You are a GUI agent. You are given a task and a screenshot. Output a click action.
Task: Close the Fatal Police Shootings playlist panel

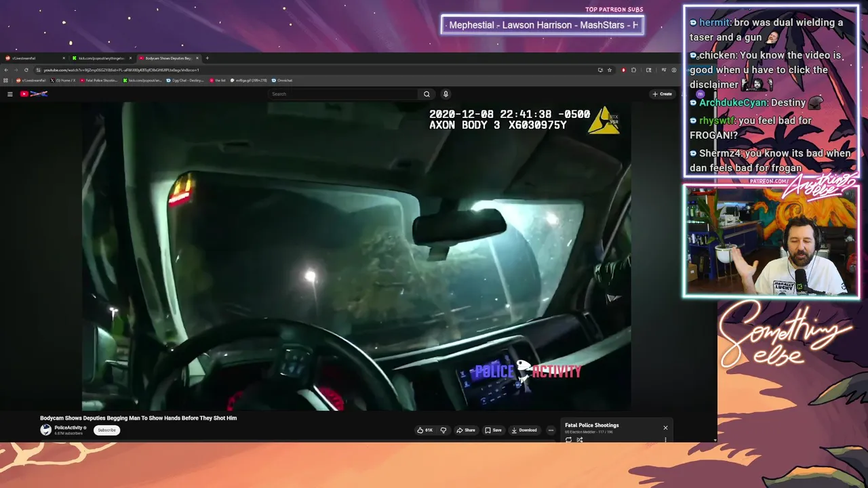coord(665,428)
